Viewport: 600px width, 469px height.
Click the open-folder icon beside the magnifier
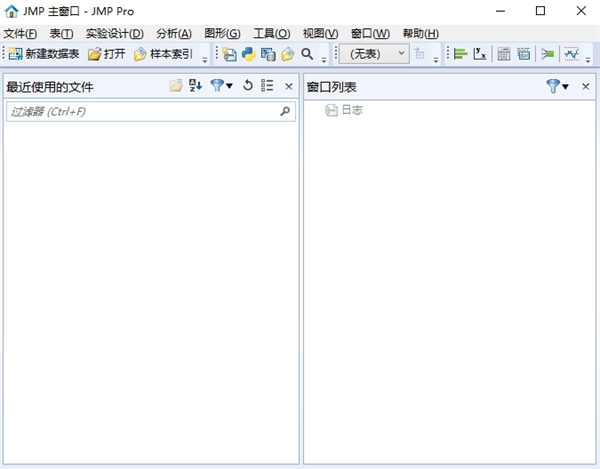click(x=288, y=54)
